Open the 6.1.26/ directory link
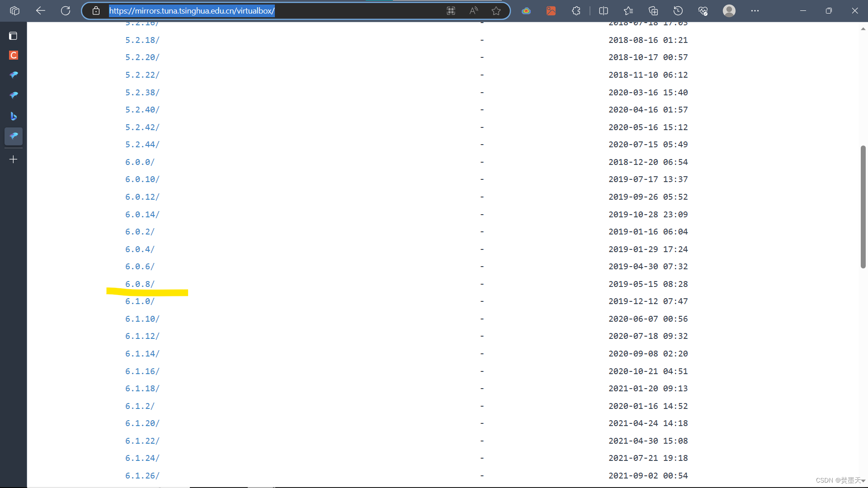The width and height of the screenshot is (868, 488). coord(142,476)
